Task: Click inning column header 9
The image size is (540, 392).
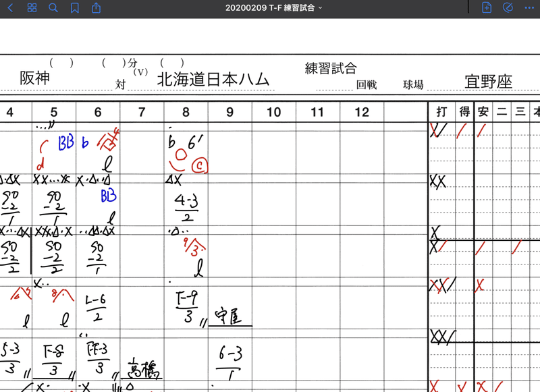Action: [230, 112]
